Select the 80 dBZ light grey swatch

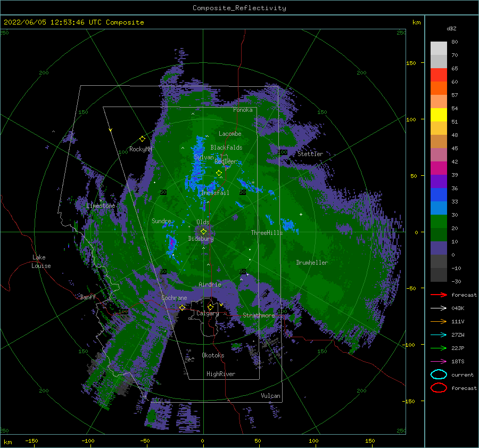pos(439,48)
